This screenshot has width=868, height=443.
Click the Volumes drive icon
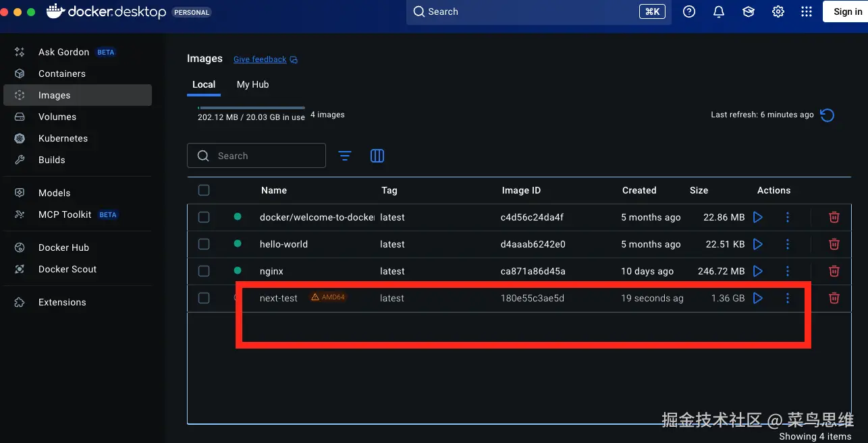(20, 117)
